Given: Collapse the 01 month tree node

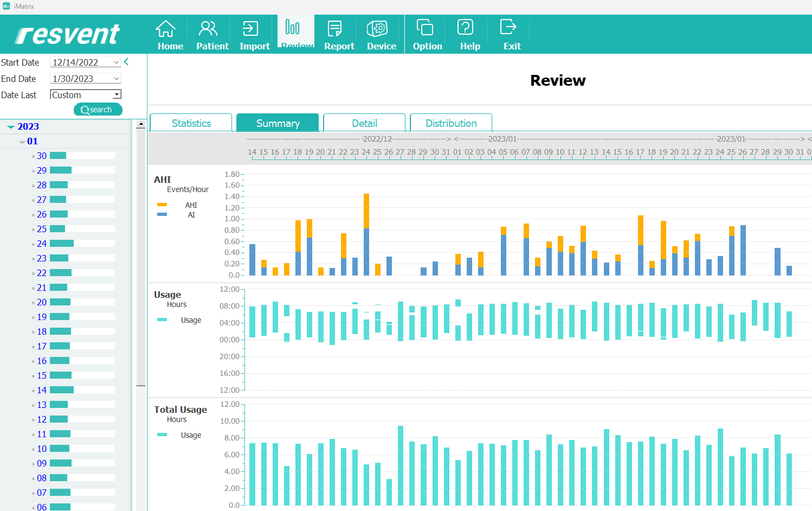Looking at the screenshot, I should pos(22,142).
